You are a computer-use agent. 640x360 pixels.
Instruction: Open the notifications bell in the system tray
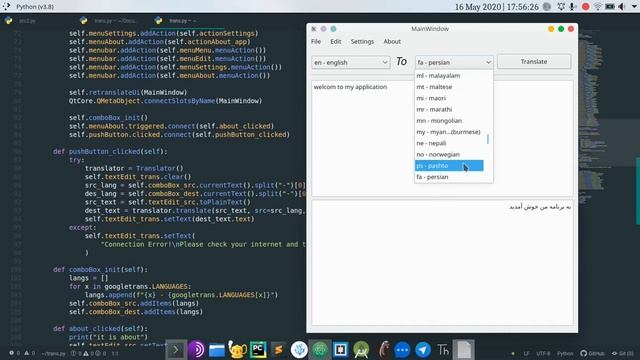[x=561, y=7]
